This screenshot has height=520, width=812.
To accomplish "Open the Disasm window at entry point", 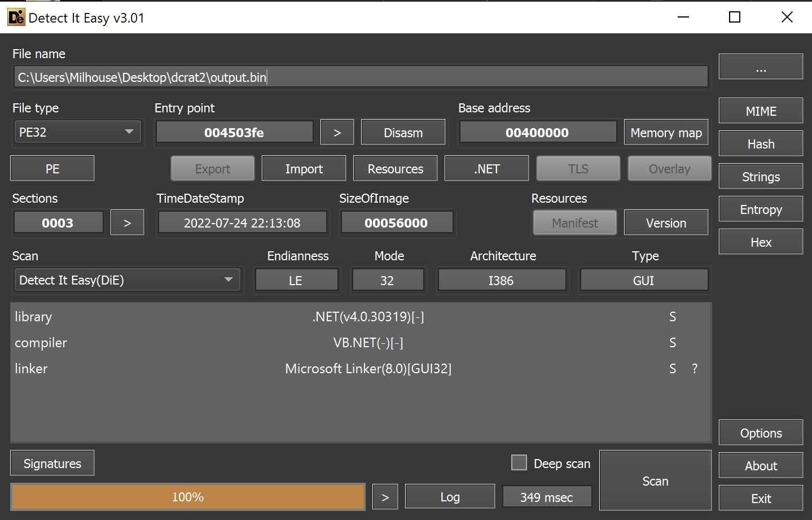I will tap(402, 132).
